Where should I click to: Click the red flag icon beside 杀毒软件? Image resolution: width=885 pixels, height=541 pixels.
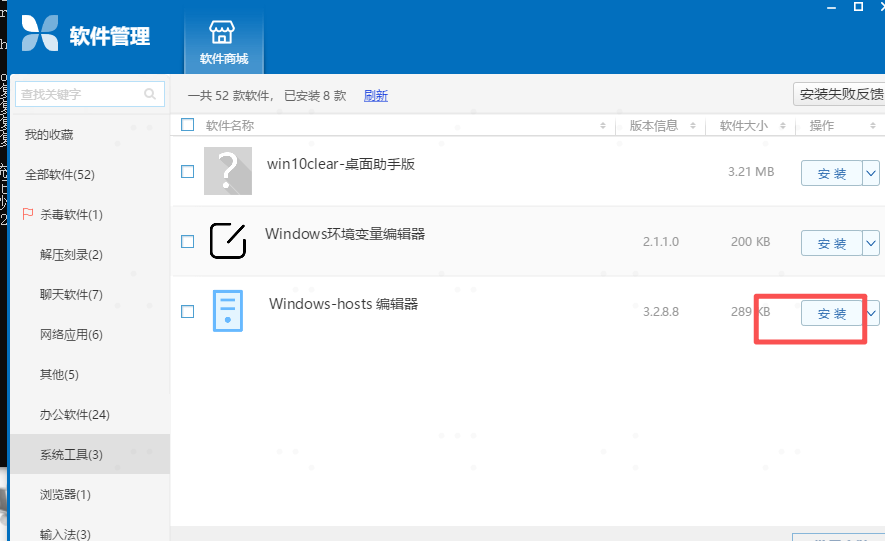(28, 214)
